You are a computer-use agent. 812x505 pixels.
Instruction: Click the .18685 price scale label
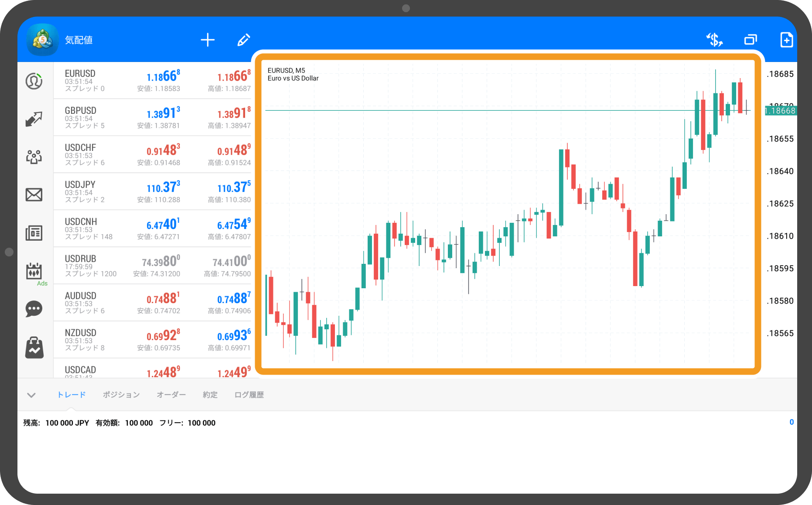[780, 74]
